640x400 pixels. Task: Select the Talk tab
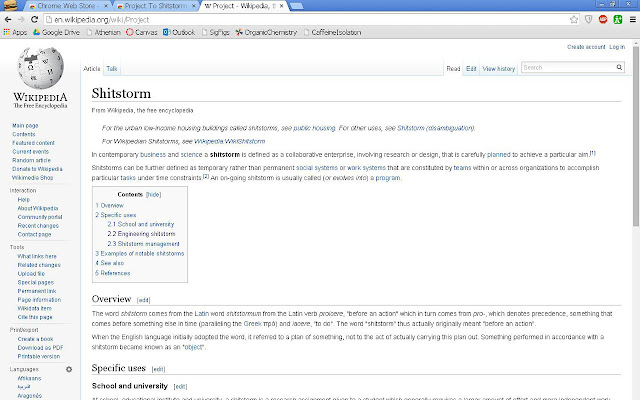tap(111, 69)
